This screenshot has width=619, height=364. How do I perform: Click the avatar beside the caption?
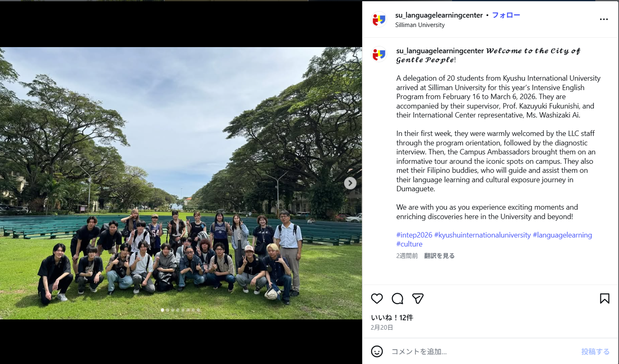[379, 54]
